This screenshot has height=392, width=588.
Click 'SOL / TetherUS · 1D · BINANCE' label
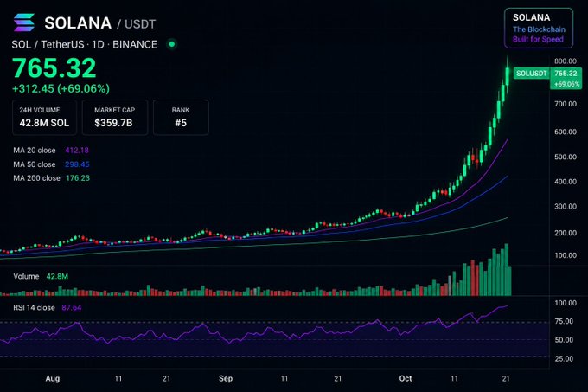tap(85, 45)
